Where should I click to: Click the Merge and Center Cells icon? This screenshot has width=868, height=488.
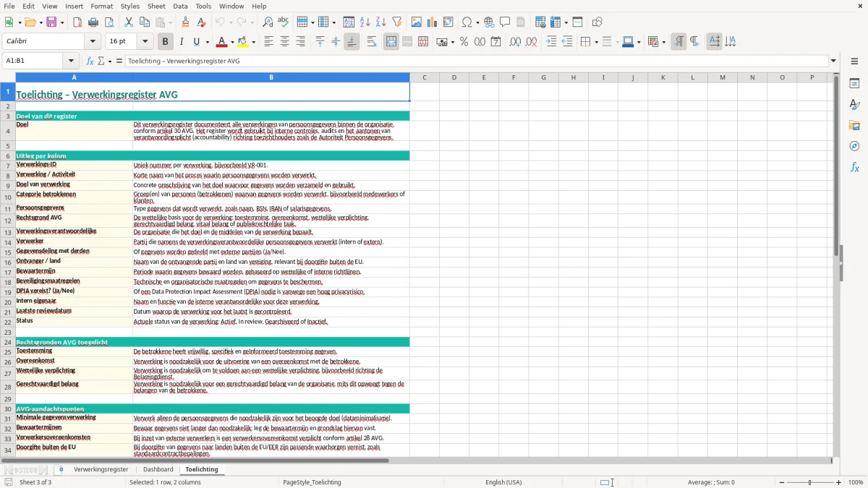[391, 42]
